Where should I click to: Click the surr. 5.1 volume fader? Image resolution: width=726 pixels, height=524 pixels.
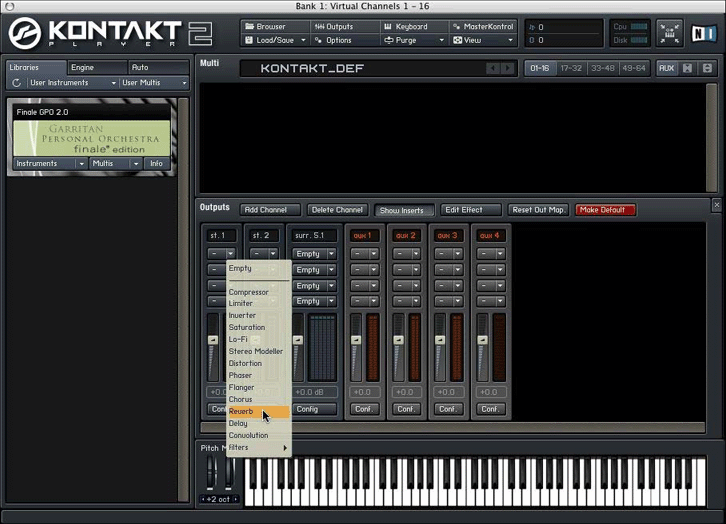click(x=298, y=340)
